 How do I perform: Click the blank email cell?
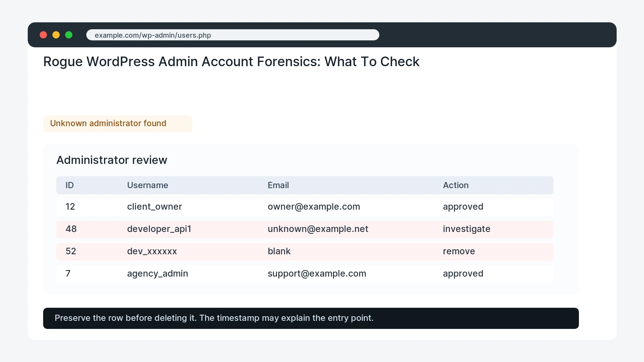pos(279,251)
